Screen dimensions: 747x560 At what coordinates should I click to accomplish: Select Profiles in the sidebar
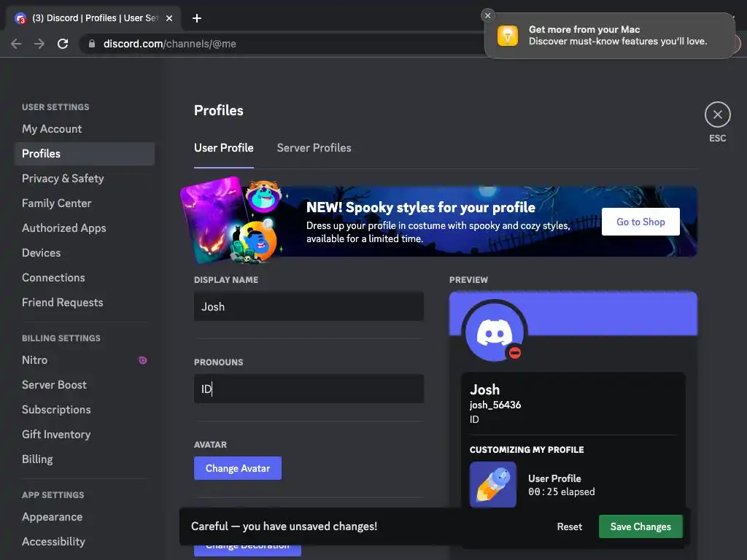click(x=85, y=154)
